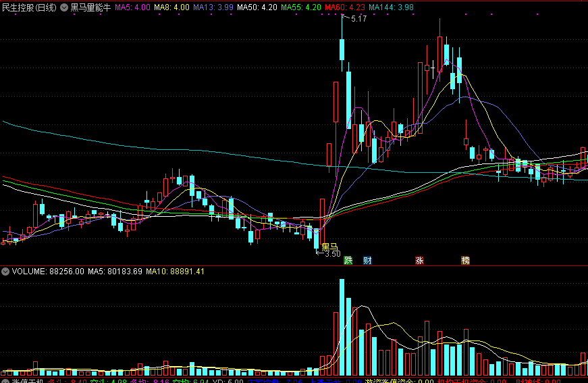Click the candlestick at the 3.50 low

coord(316,238)
